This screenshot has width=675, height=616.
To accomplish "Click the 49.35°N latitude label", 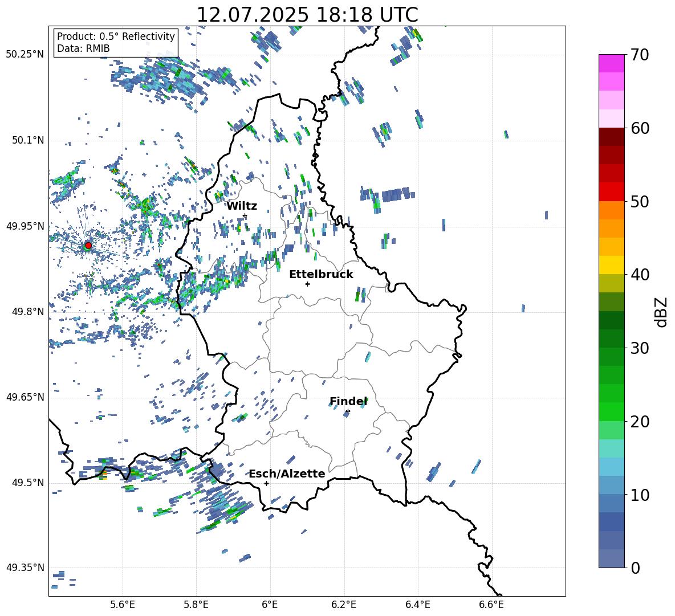I will click(25, 568).
